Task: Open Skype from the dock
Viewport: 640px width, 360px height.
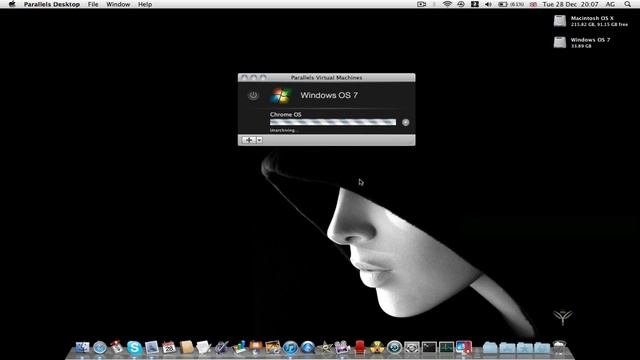Action: [x=134, y=347]
